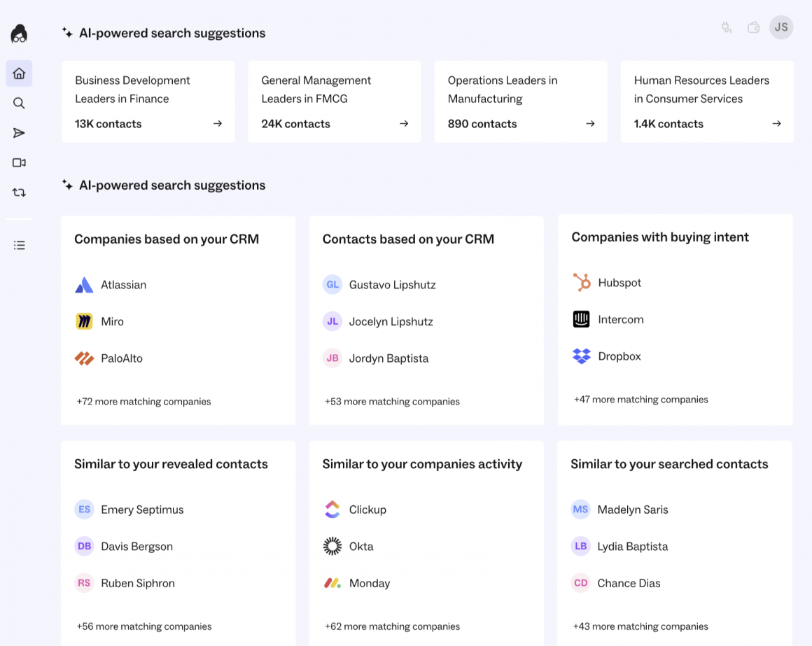Select Madelyn Saris contact avatar
Screen dimensions: 812x646
(x=580, y=510)
